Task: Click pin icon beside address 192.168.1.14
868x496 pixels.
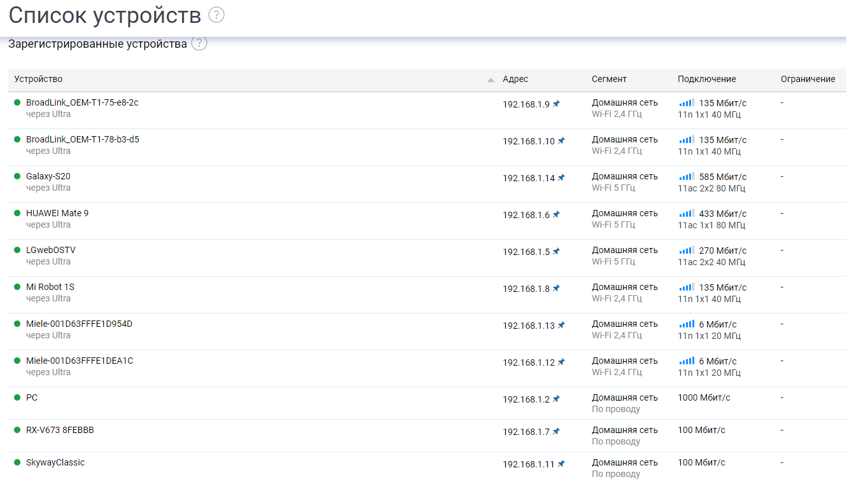Action: point(561,177)
